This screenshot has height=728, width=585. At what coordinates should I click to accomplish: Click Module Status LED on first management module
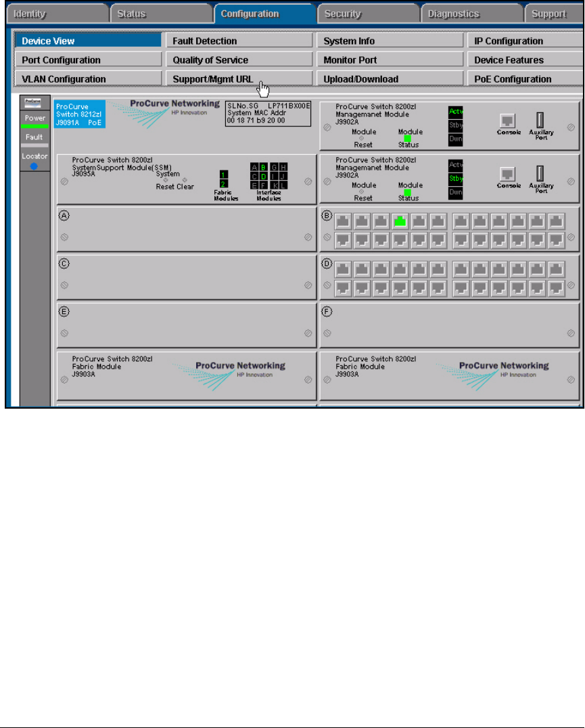click(407, 139)
